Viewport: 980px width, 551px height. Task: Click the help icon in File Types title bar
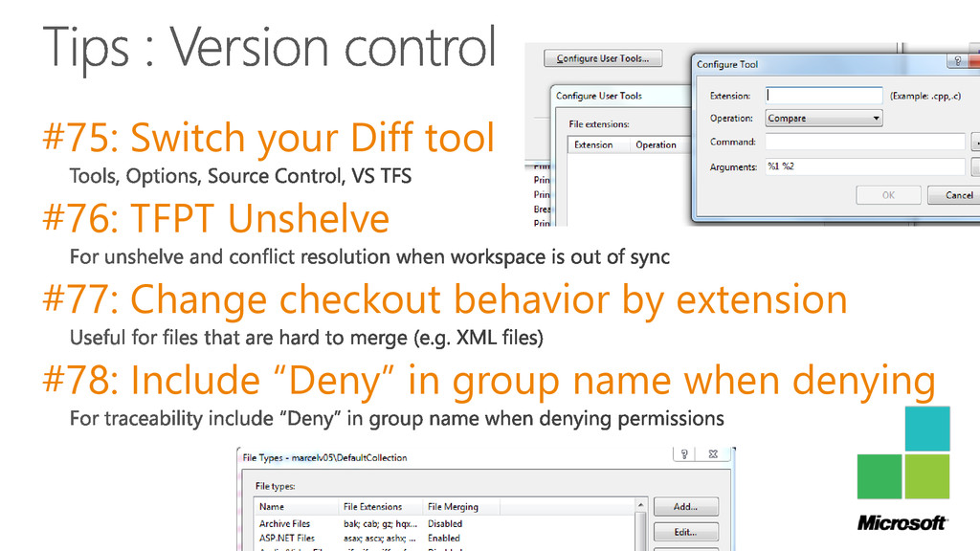(x=684, y=454)
